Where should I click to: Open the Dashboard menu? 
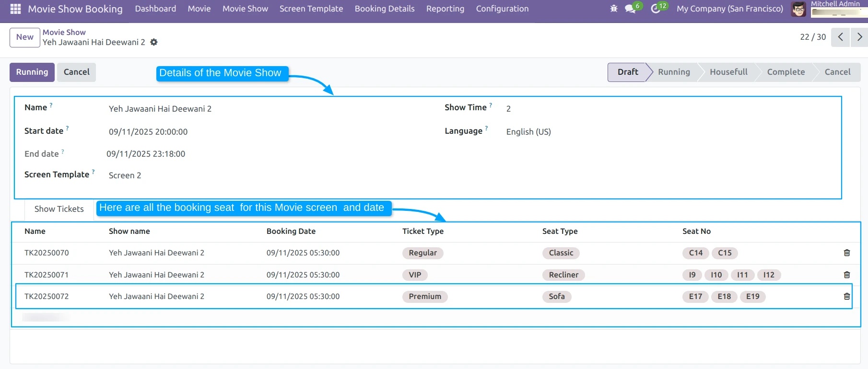coord(155,9)
